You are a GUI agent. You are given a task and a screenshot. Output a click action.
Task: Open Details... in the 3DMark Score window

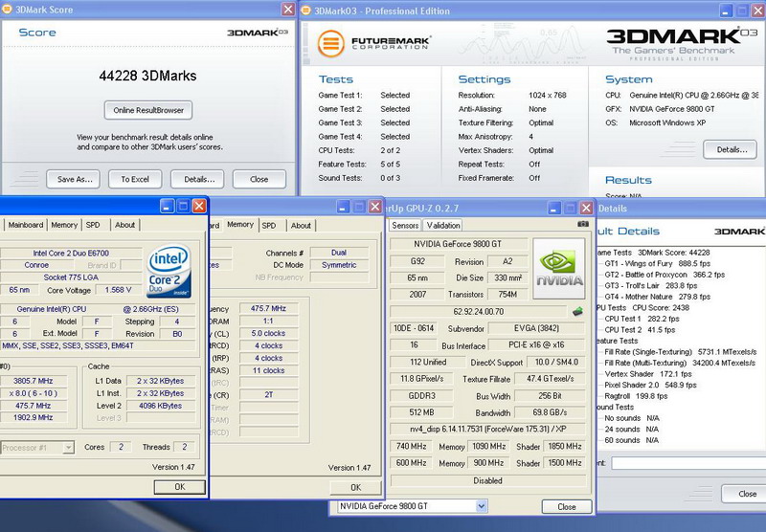197,179
